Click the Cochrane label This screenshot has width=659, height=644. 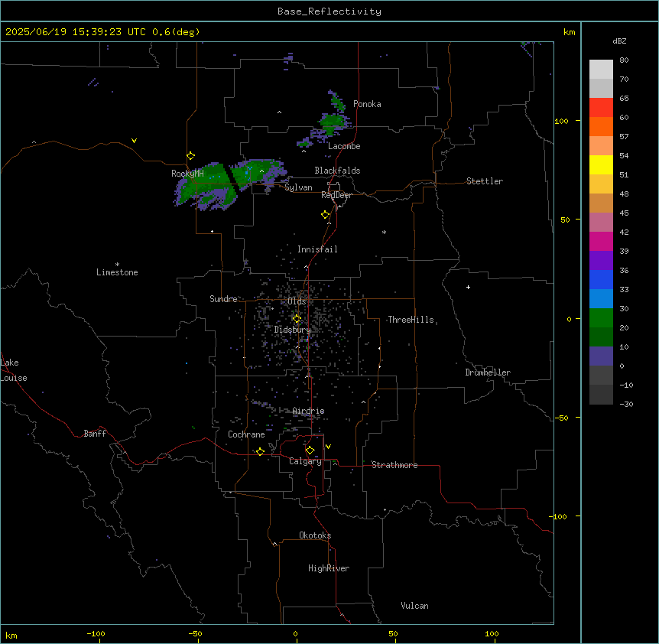pos(246,434)
